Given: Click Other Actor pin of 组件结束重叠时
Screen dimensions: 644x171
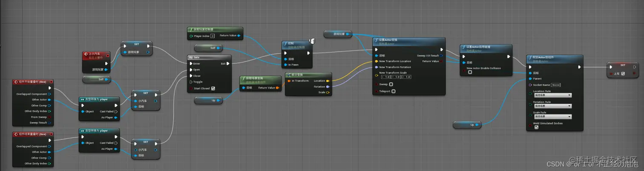Looking at the screenshot, I should pyautogui.click(x=50, y=152).
